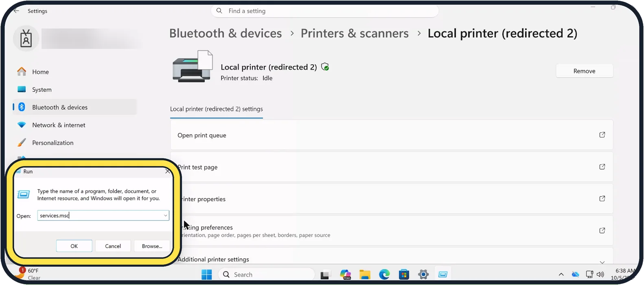Screen dimensions: 644x285
Task: Select Bluetooth & devices in sidebar
Action: pos(74,107)
